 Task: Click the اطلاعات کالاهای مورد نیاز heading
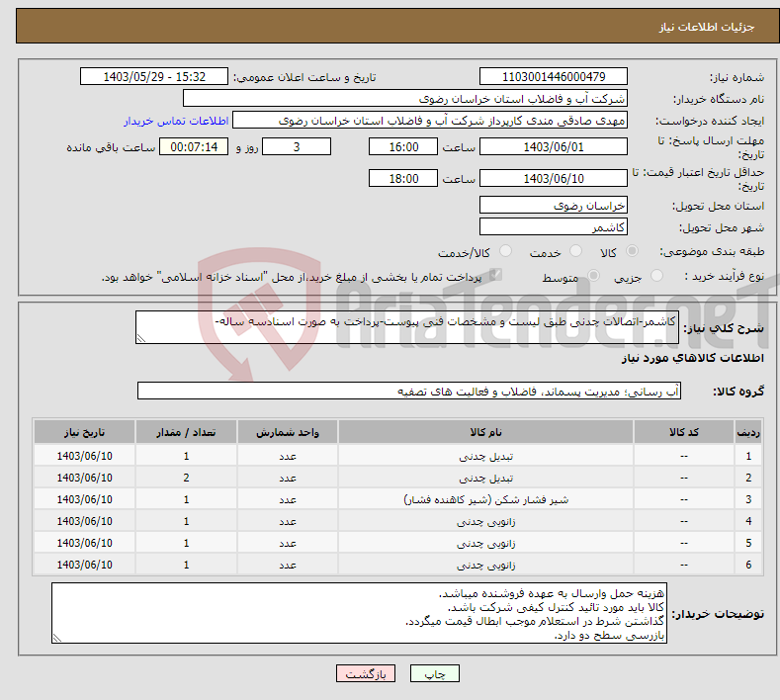tap(692, 358)
